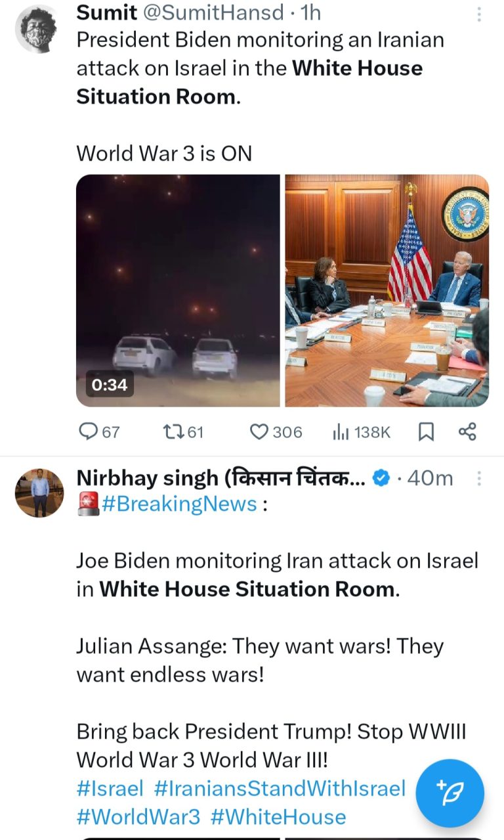Viewport: 504px width, 840px height.
Task: Open more options on Nirbhay singh's tweet
Action: 479,479
